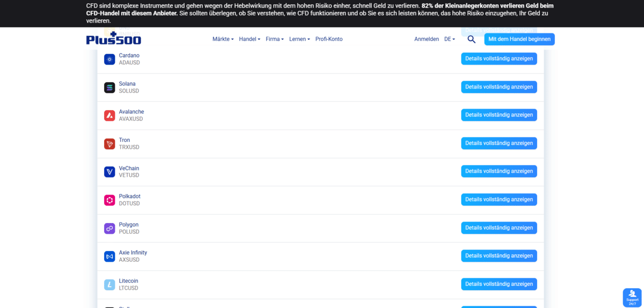Show full details for Polygon

point(499,227)
